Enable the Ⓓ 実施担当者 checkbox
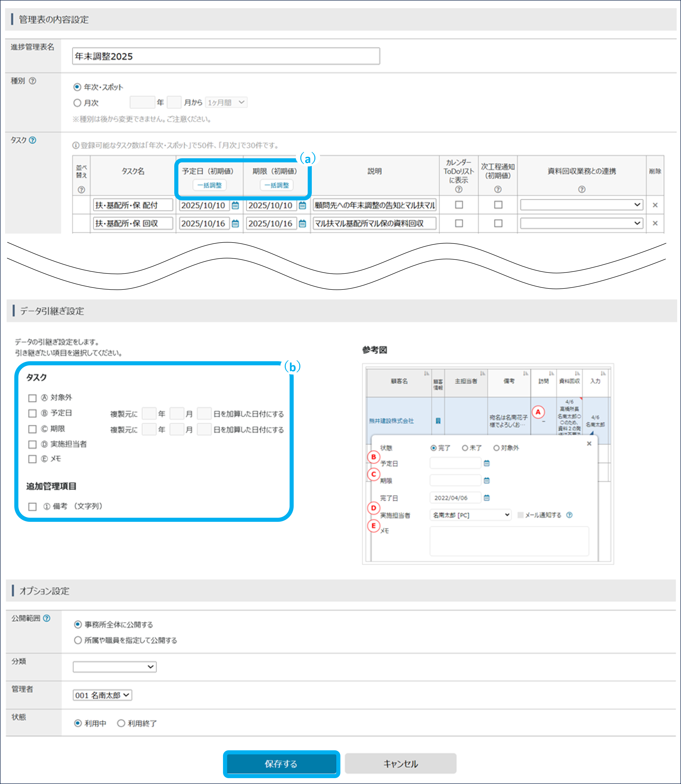Viewport: 681px width, 784px height. coord(32,444)
